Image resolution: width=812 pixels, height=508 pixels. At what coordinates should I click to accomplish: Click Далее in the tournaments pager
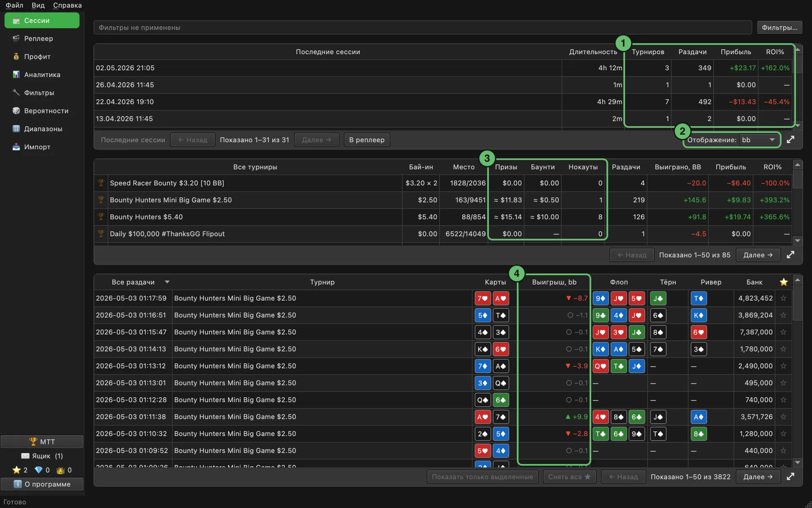pos(758,255)
